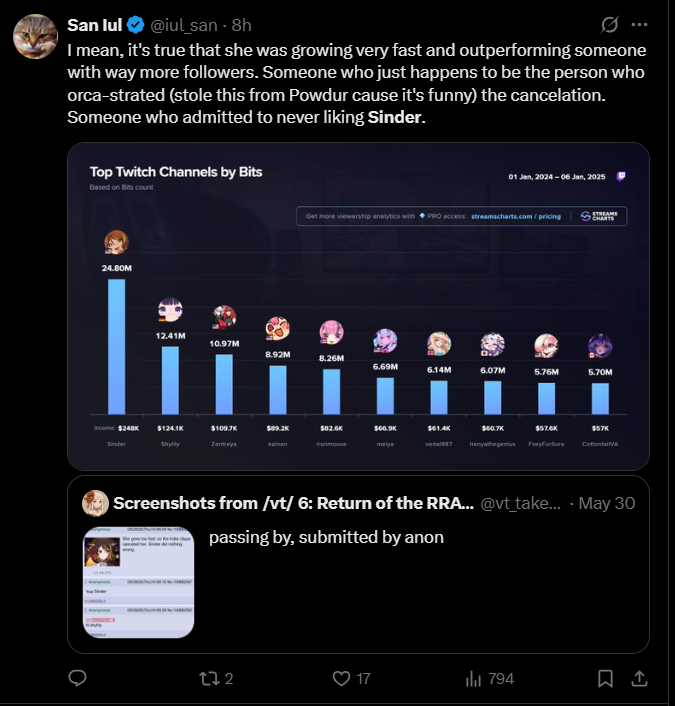Click the blue verified badge icon
This screenshot has height=706, width=675.
pyautogui.click(x=135, y=25)
